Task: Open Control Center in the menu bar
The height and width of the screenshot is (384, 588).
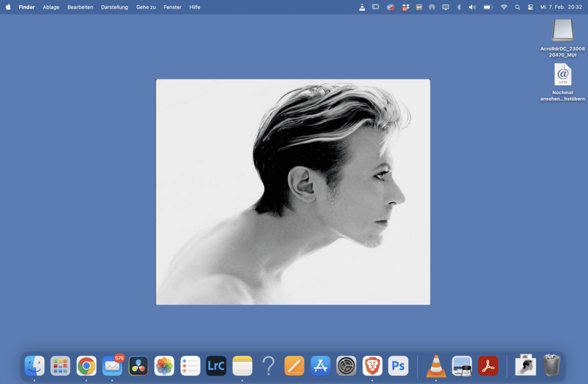Action: point(530,7)
